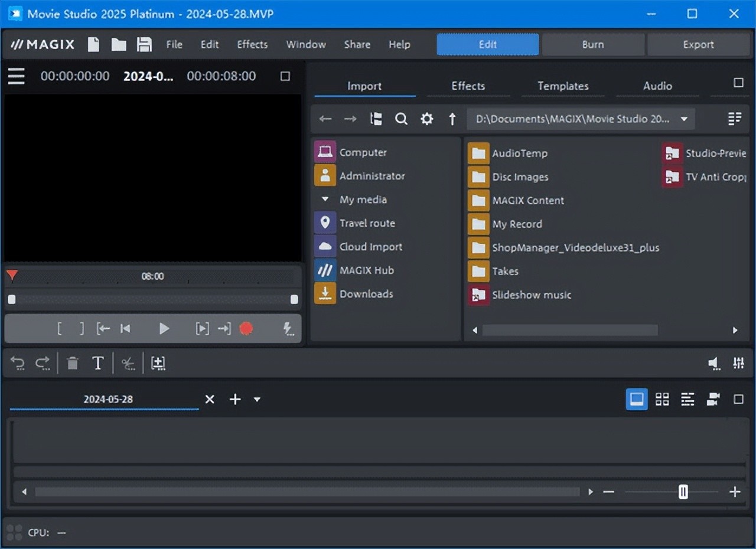The width and height of the screenshot is (756, 549).
Task: Switch to Timeline mode view
Action: [687, 400]
